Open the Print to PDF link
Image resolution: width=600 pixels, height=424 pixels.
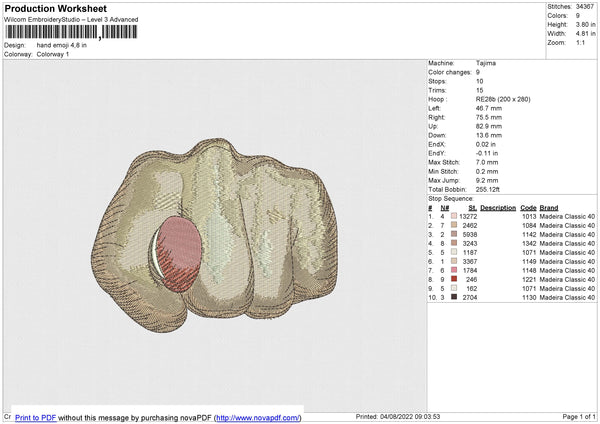[36, 417]
